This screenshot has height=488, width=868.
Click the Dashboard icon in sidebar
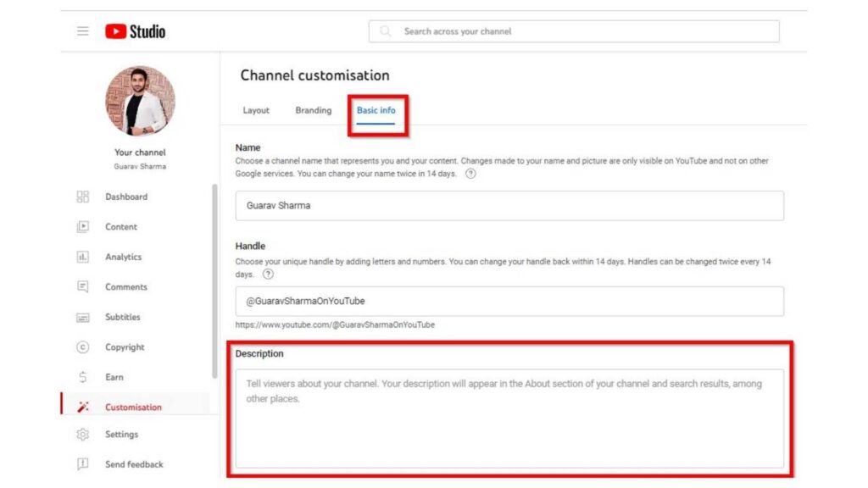click(83, 197)
